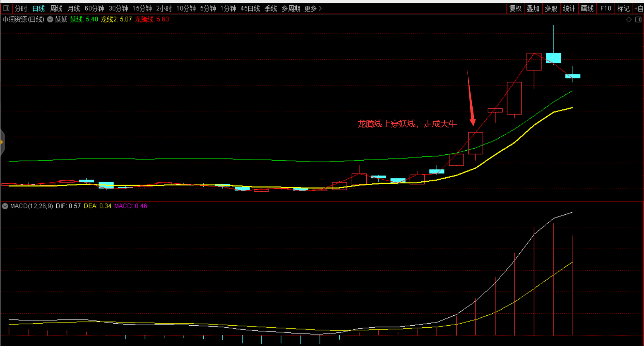The image size is (644, 346).
Task: Open F10 company info
Action: click(606, 8)
